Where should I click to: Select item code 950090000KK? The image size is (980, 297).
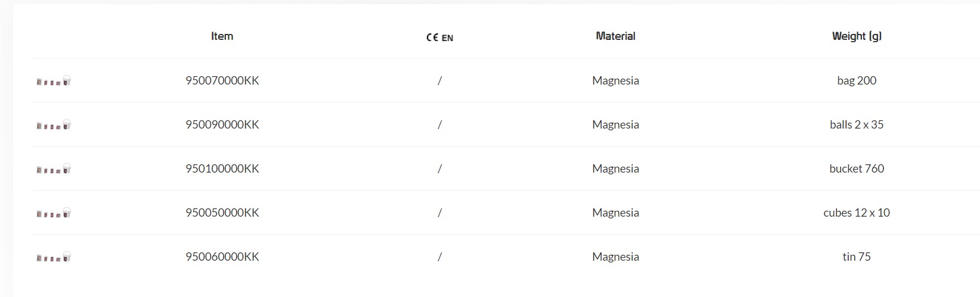point(222,124)
